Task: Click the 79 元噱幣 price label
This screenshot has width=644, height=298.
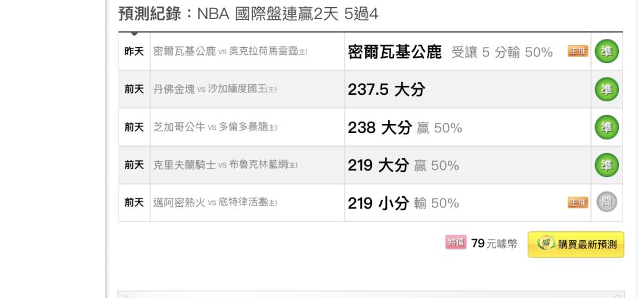Action: [493, 245]
